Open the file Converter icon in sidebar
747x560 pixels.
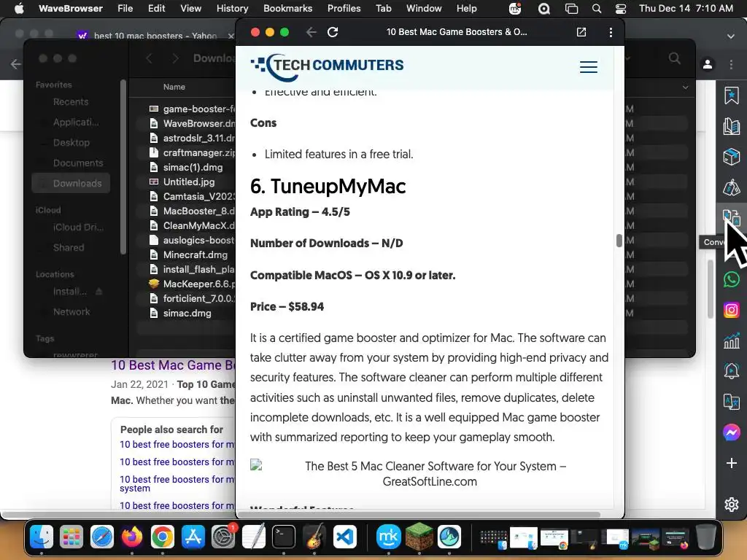pos(730,218)
